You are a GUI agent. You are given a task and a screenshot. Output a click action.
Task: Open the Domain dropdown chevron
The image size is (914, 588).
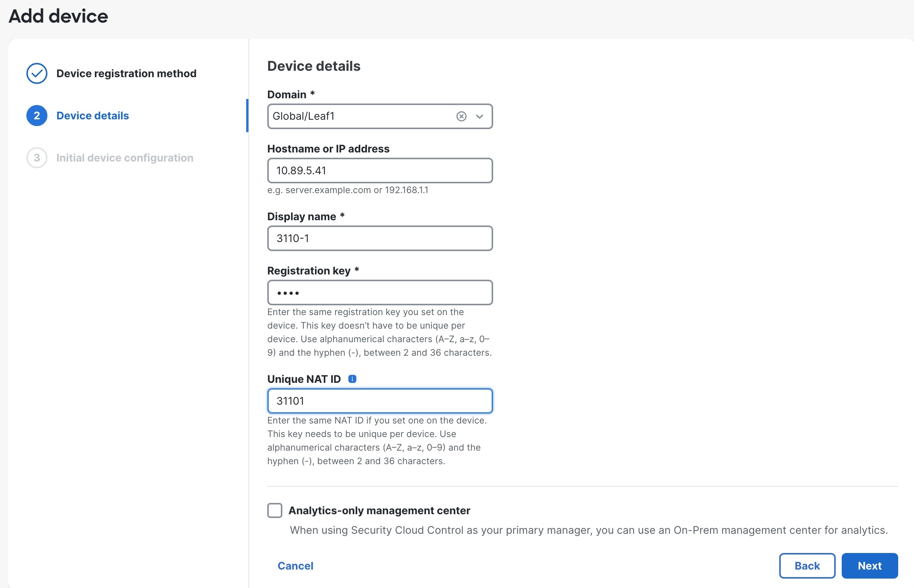[480, 116]
